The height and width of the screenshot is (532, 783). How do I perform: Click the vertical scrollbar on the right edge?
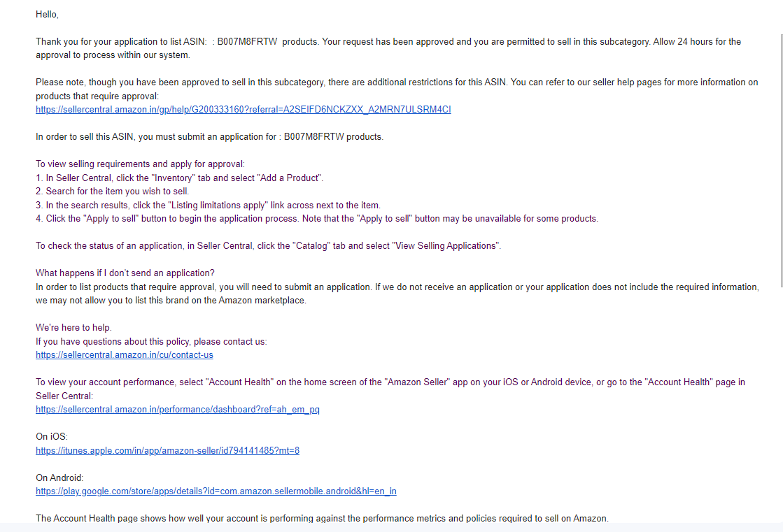pos(781,159)
